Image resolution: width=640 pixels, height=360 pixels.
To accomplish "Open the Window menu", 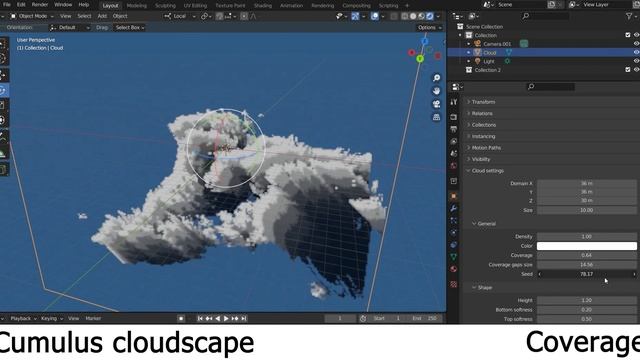I will (63, 4).
